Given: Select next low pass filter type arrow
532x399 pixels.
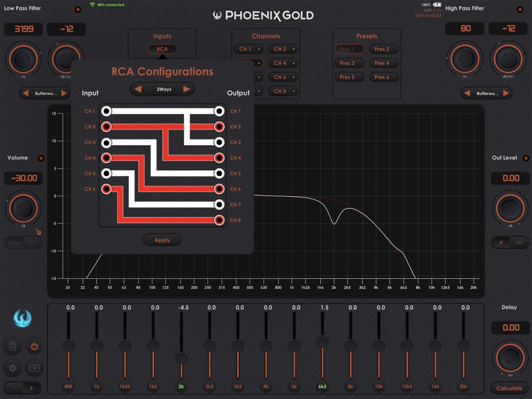Looking at the screenshot, I should point(64,93).
